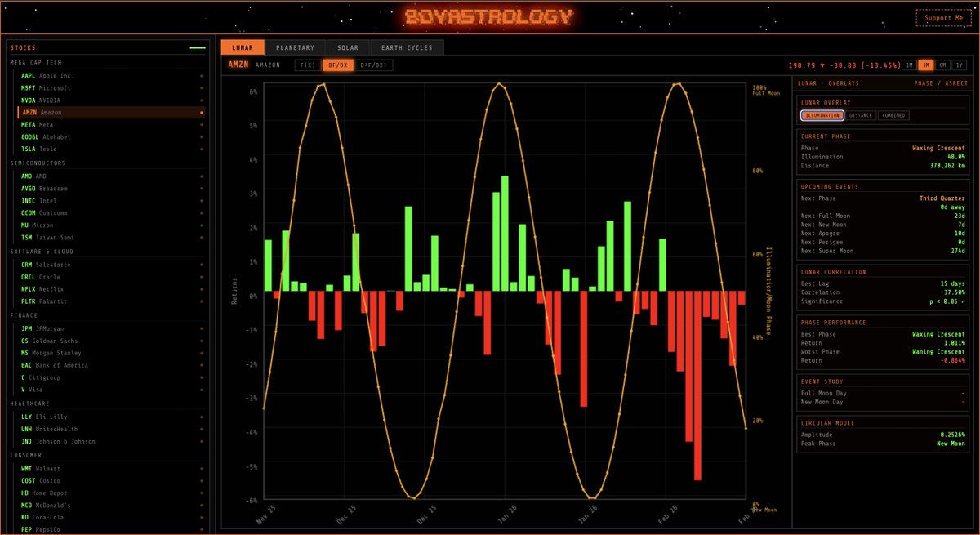
Task: Click the Support Me button
Action: pyautogui.click(x=942, y=18)
